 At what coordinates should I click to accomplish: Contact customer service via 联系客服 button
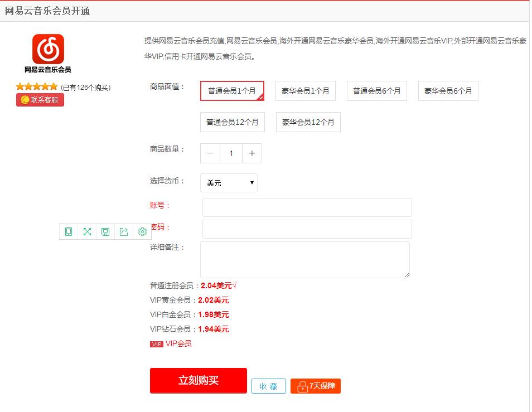[x=40, y=100]
